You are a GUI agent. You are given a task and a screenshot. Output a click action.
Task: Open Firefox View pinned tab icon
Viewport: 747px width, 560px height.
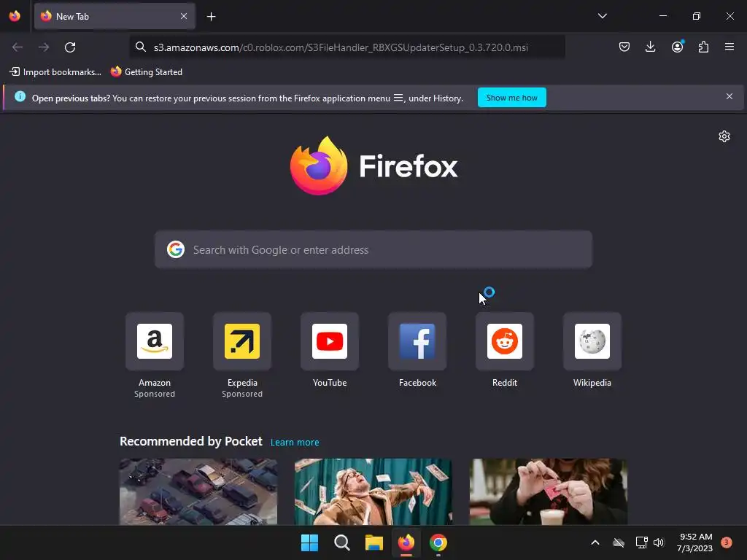(x=15, y=16)
